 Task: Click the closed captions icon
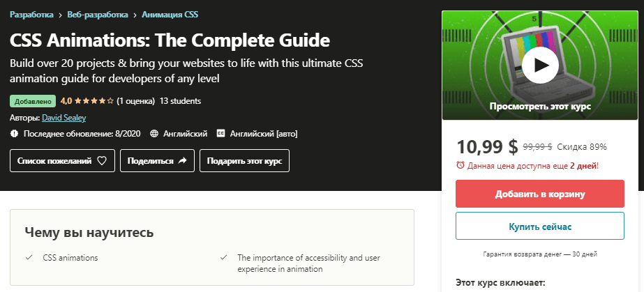click(221, 134)
